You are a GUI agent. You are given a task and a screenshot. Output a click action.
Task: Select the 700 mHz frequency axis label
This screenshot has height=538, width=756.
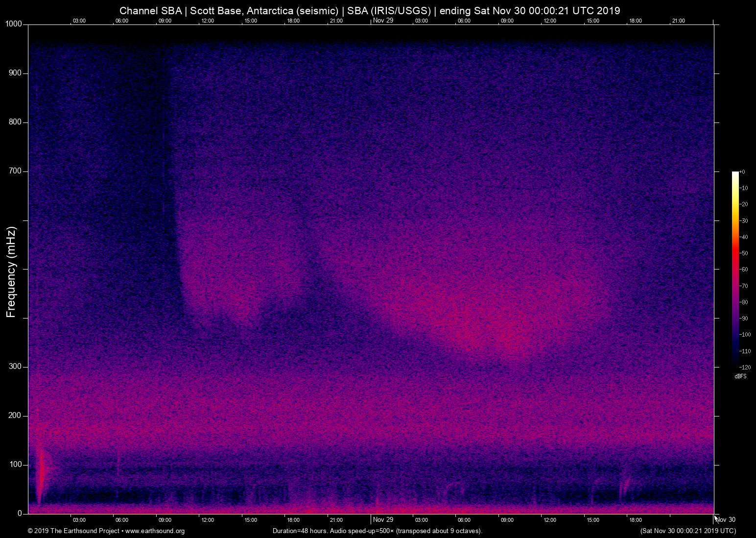16,171
